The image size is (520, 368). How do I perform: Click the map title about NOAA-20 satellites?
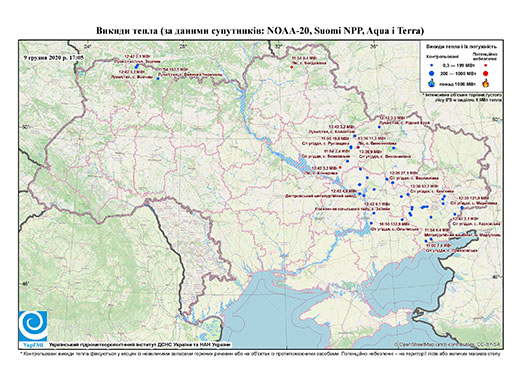point(260,31)
